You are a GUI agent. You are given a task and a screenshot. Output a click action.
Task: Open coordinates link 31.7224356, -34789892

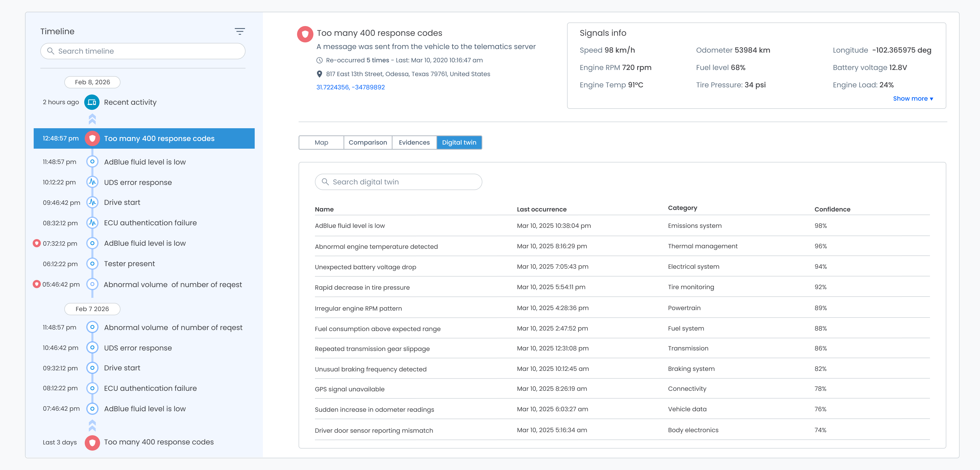click(x=350, y=87)
